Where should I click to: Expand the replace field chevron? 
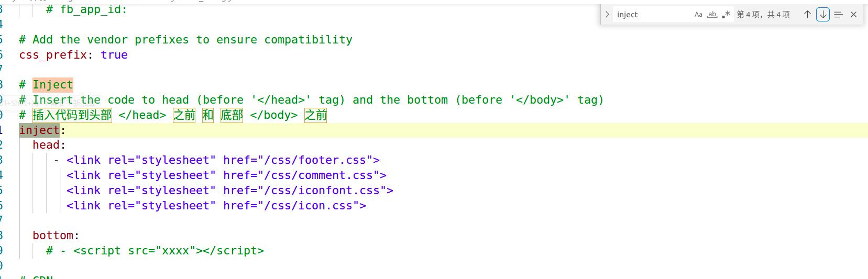click(x=607, y=15)
